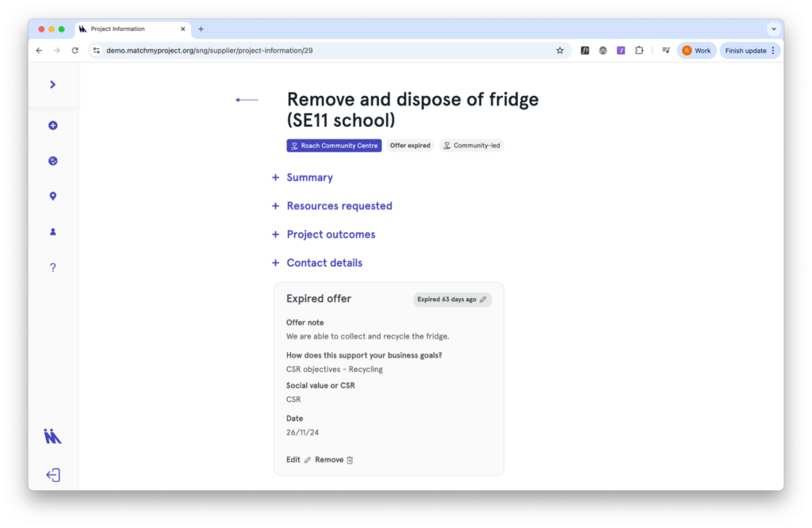Image resolution: width=812 pixels, height=528 pixels.
Task: Click the question mark help icon
Action: 53,268
